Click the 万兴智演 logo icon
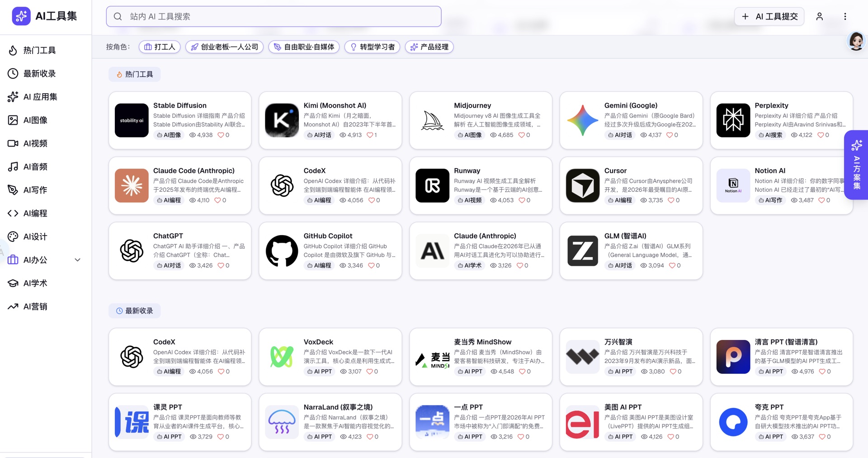The image size is (868, 458). coord(583,357)
